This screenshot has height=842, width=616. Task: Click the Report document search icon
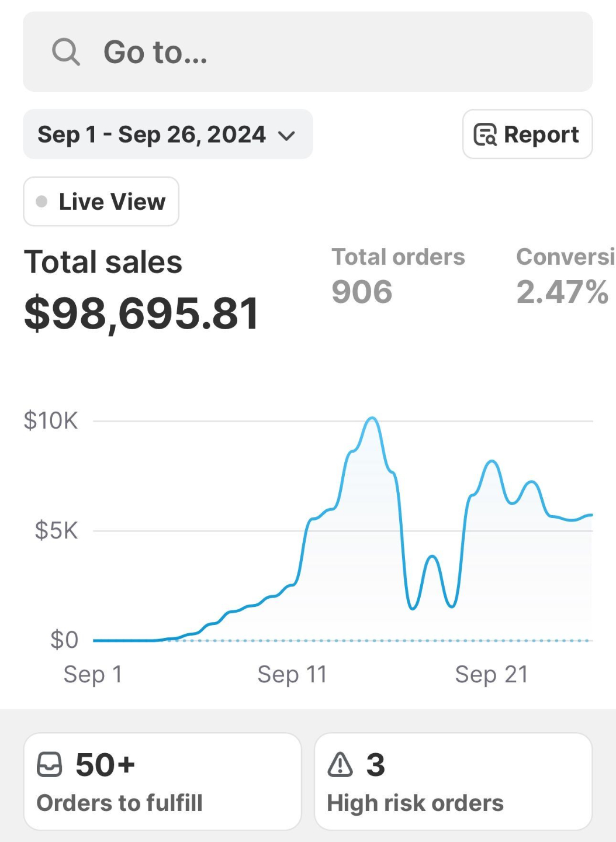[x=485, y=134]
